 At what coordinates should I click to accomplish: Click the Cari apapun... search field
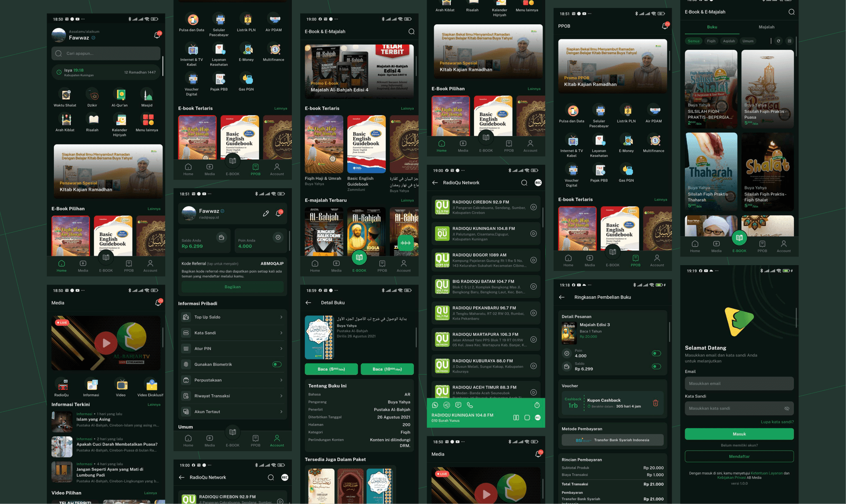(x=106, y=53)
